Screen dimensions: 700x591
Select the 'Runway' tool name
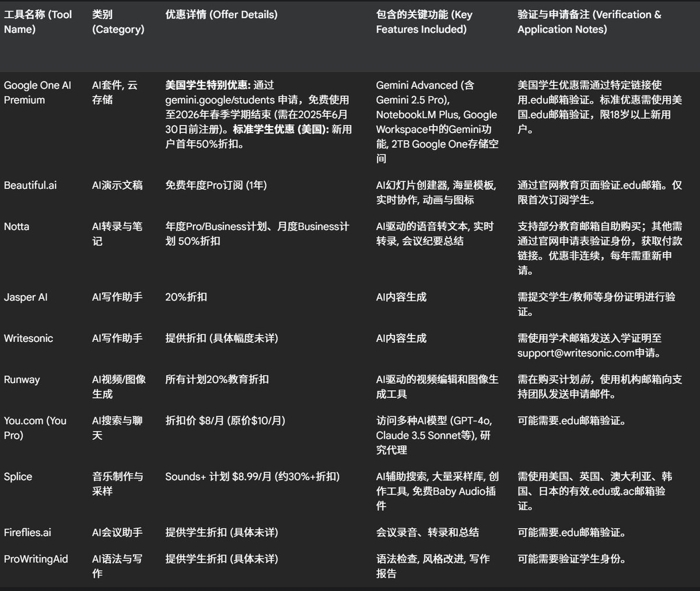point(22,379)
